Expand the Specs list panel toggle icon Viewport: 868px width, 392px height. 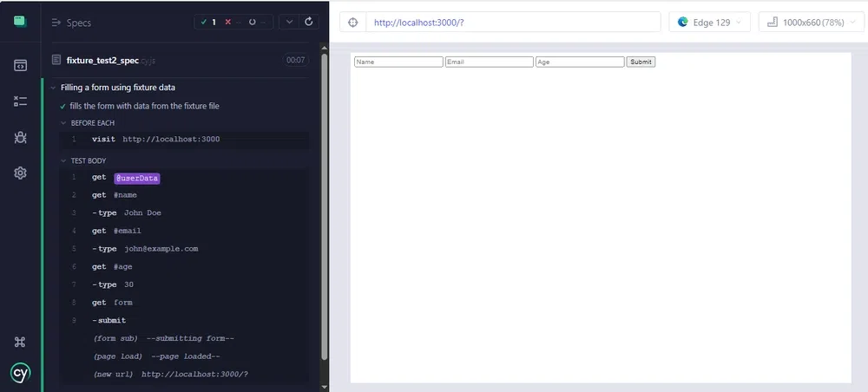56,23
